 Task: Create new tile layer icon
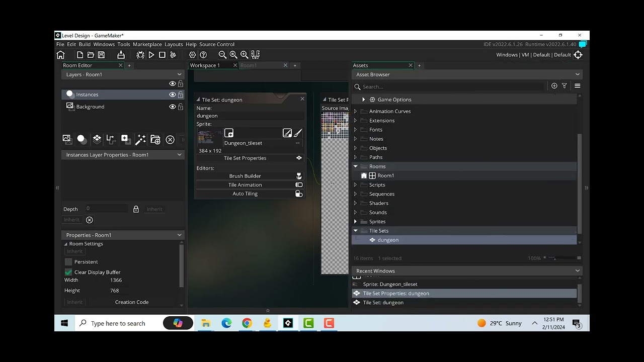[x=97, y=139]
